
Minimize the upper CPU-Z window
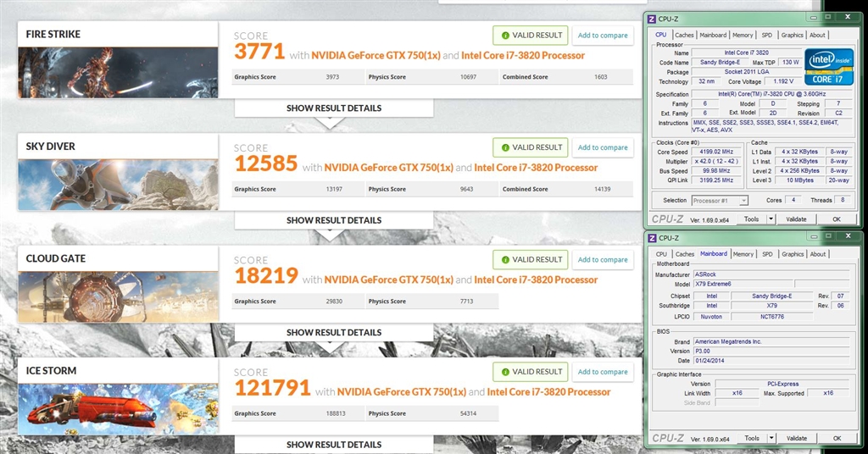813,18
